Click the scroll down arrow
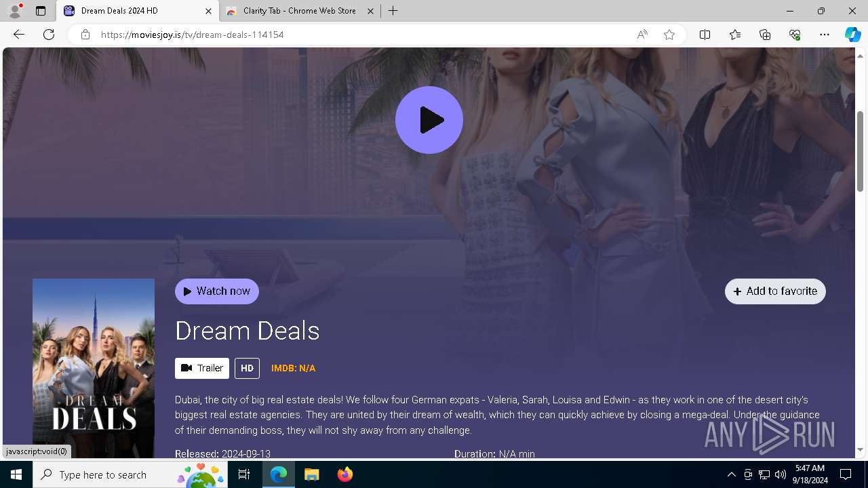Screen dimensions: 868x488 point(861,449)
